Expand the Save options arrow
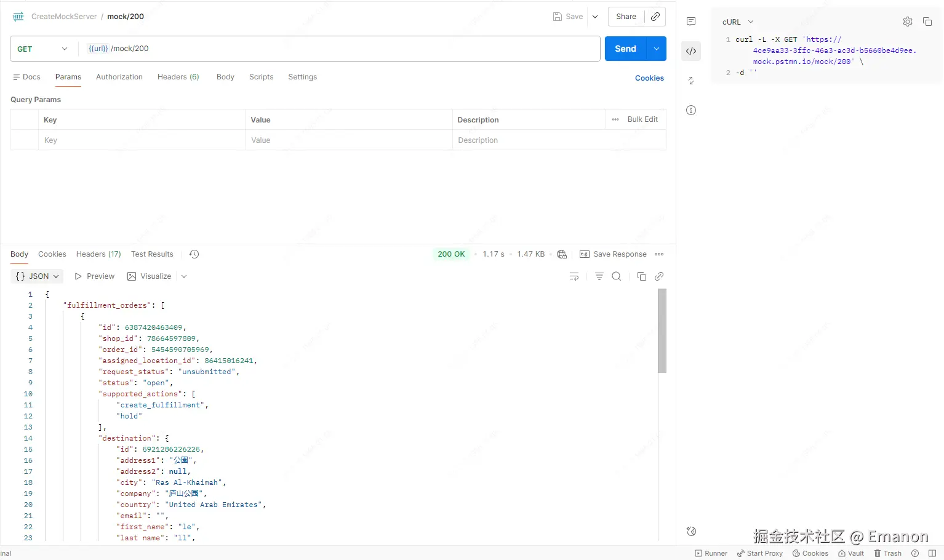This screenshot has height=560, width=944. (x=595, y=17)
